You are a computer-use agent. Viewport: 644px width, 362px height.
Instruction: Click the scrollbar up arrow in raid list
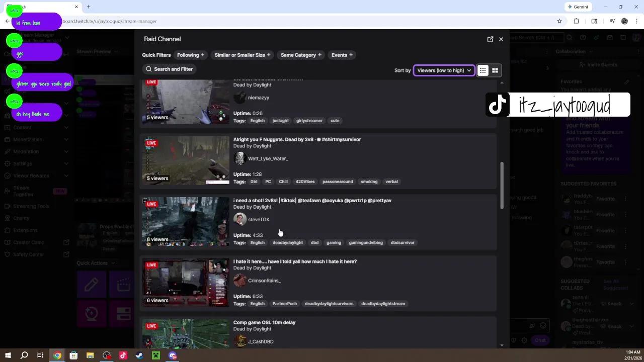click(502, 82)
